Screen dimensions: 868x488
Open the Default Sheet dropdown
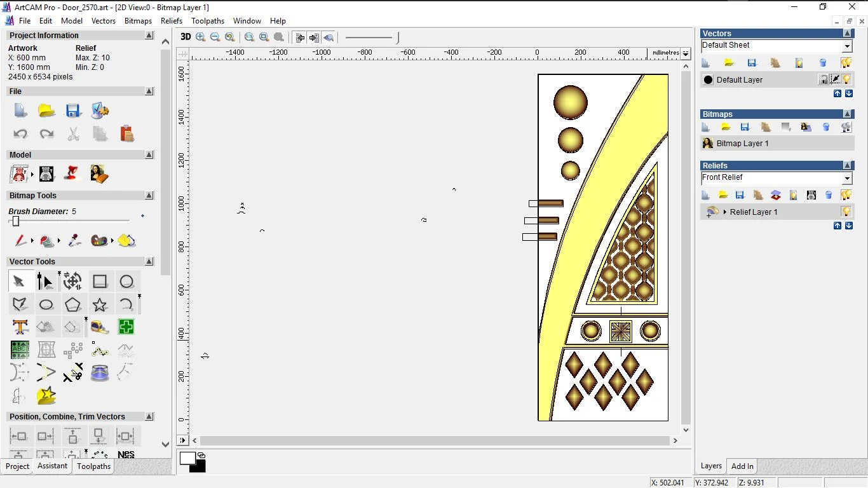point(846,46)
